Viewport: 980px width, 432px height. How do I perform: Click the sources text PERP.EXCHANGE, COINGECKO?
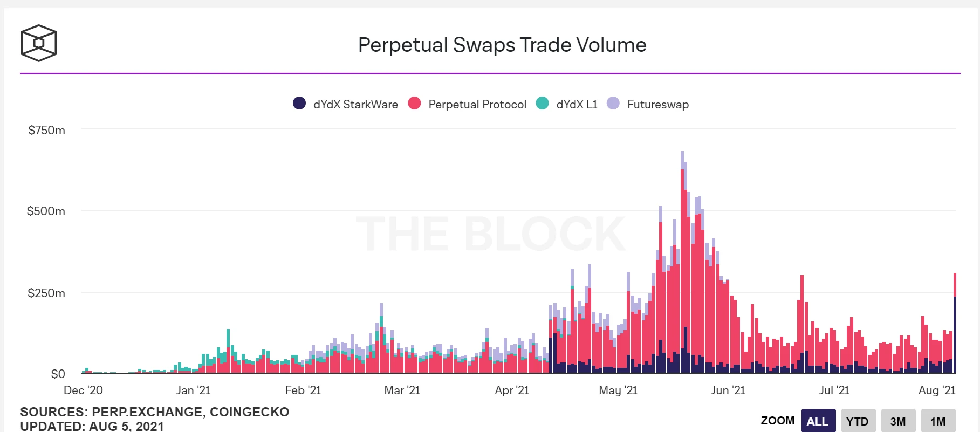click(190, 412)
